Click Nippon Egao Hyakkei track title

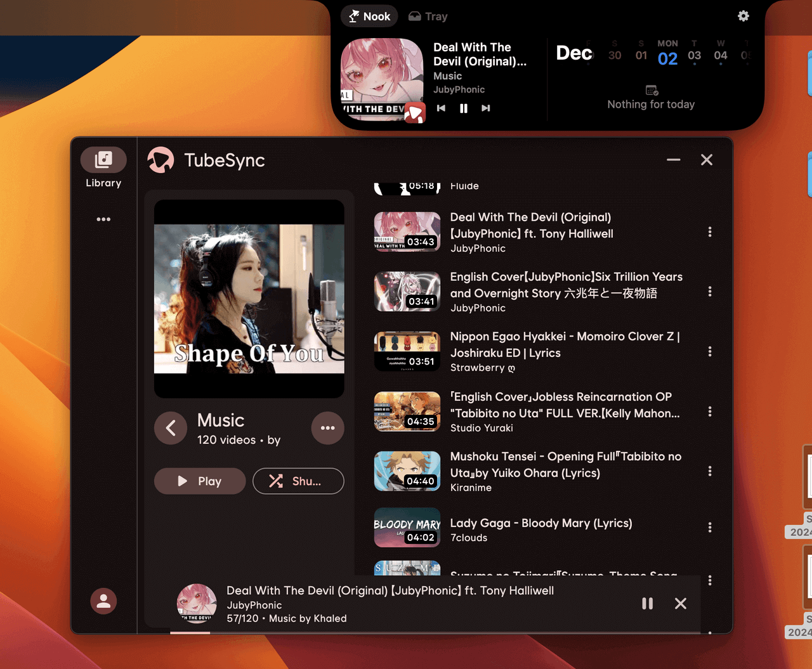(565, 344)
